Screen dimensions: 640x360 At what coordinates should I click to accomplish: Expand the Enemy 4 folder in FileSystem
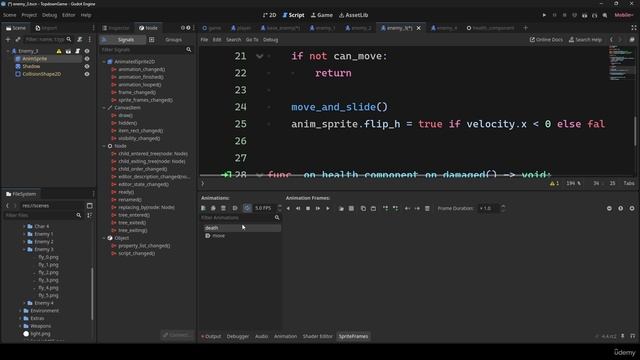pyautogui.click(x=24, y=303)
